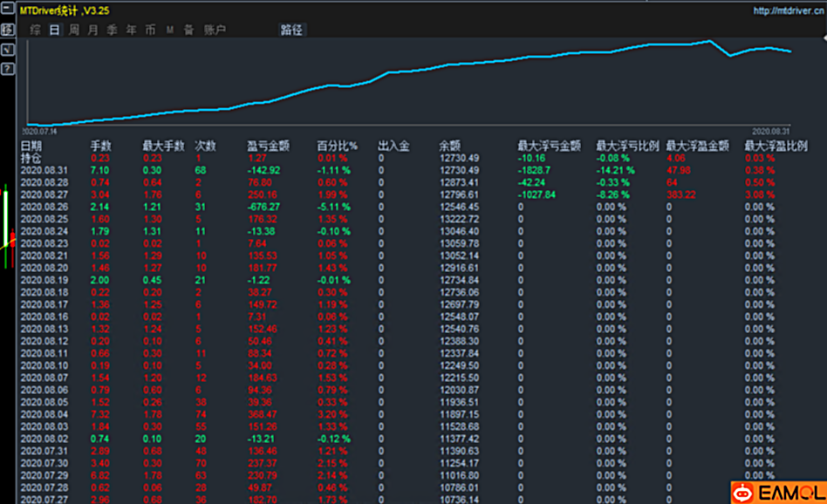Switch to the 年 yearly tab

pyautogui.click(x=131, y=31)
